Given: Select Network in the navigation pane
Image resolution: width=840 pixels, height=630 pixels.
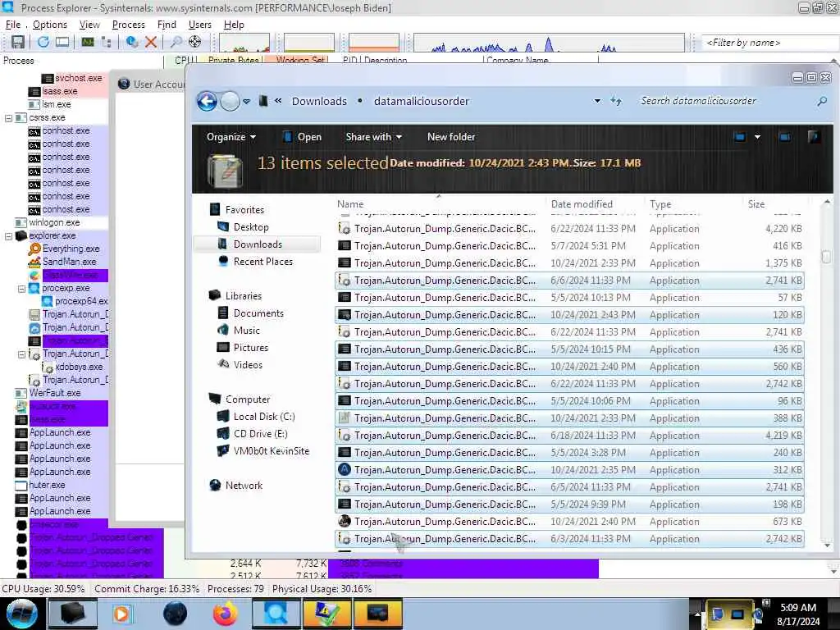Looking at the screenshot, I should click(x=244, y=486).
